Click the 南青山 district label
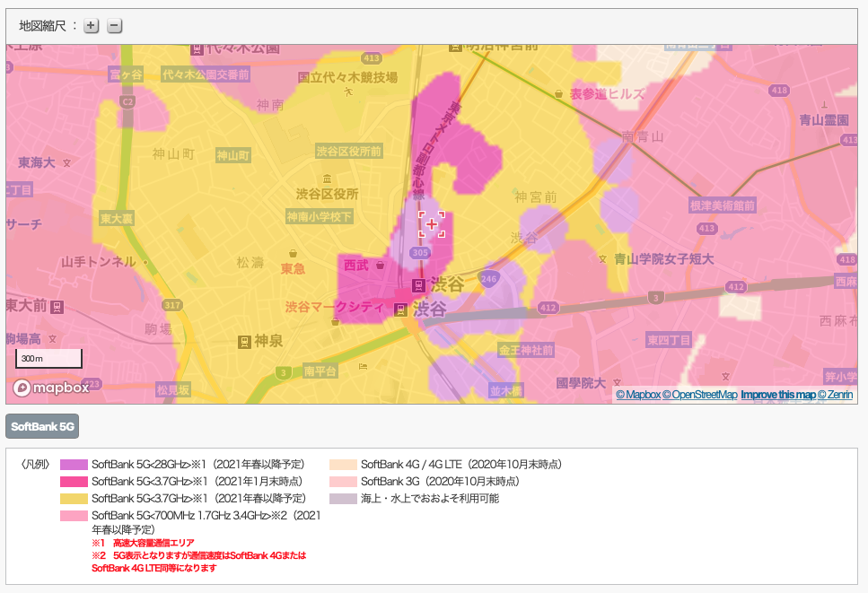The height and width of the screenshot is (593, 868). click(x=643, y=136)
